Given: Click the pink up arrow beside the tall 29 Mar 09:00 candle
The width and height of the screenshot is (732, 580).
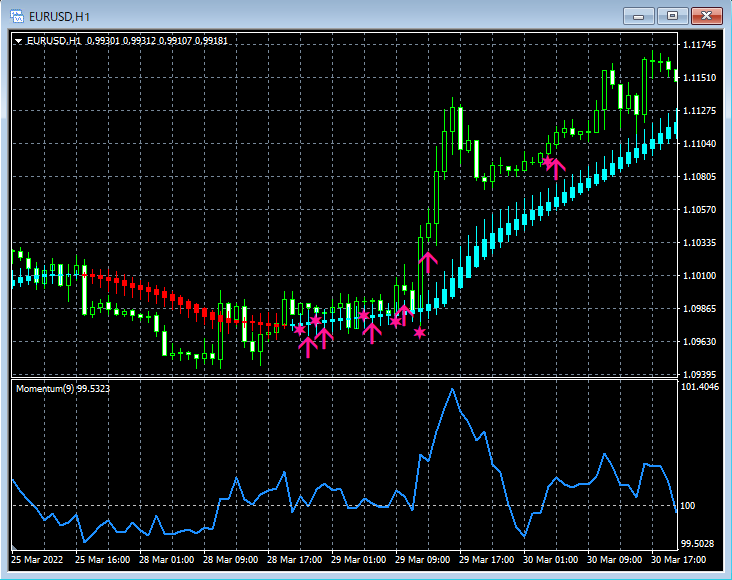Looking at the screenshot, I should (x=428, y=263).
